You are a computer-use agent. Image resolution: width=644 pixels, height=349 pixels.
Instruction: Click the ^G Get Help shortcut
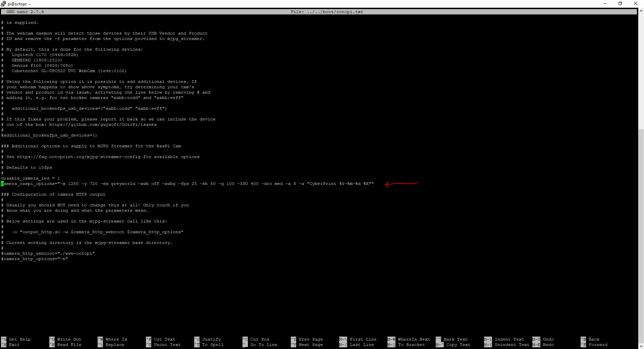(x=16, y=339)
